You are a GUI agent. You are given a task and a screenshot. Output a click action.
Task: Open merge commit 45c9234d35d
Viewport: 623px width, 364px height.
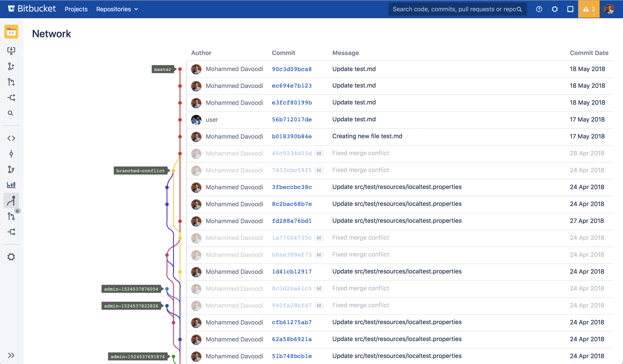[x=292, y=153]
